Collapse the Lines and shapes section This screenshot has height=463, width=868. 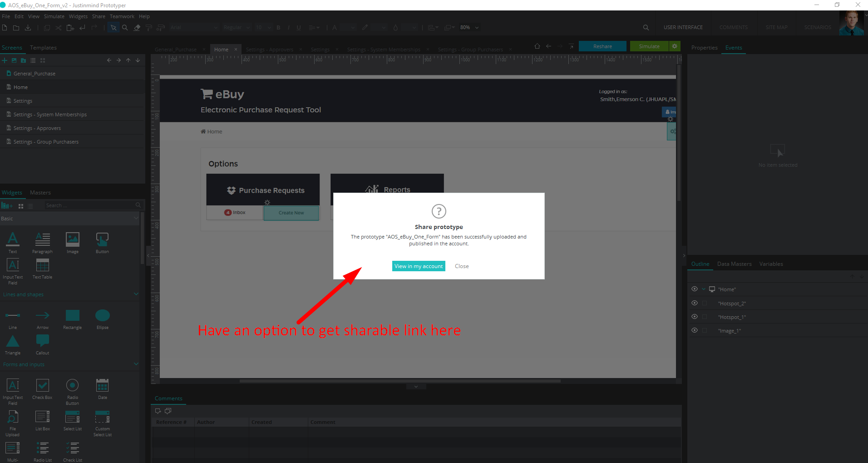136,294
